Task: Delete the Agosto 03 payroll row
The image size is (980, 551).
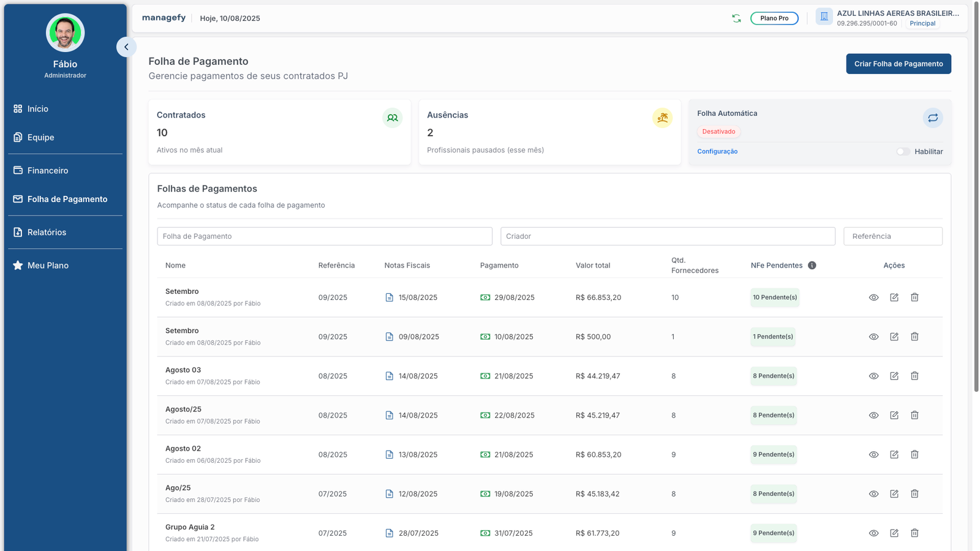Action: point(914,376)
